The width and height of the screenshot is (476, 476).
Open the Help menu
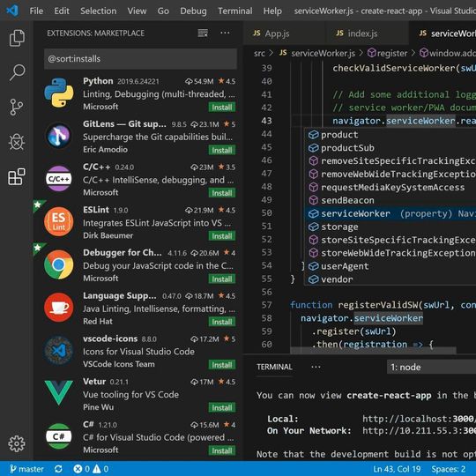[272, 11]
